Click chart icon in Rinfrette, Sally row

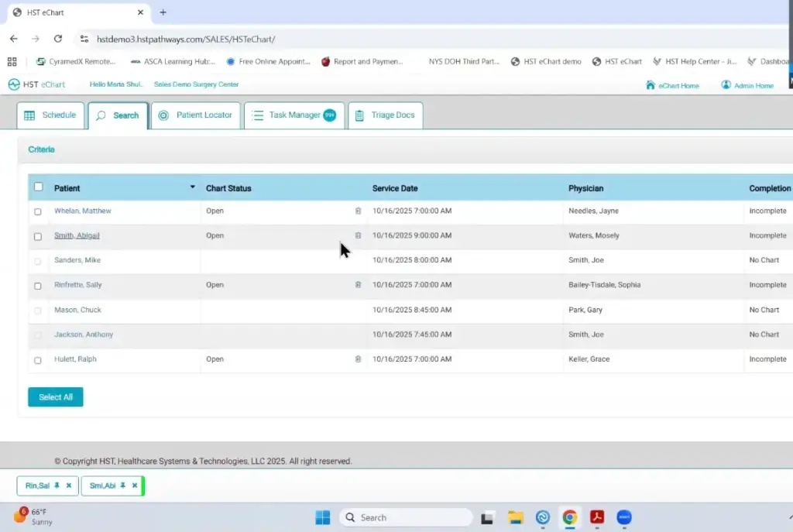(x=358, y=285)
